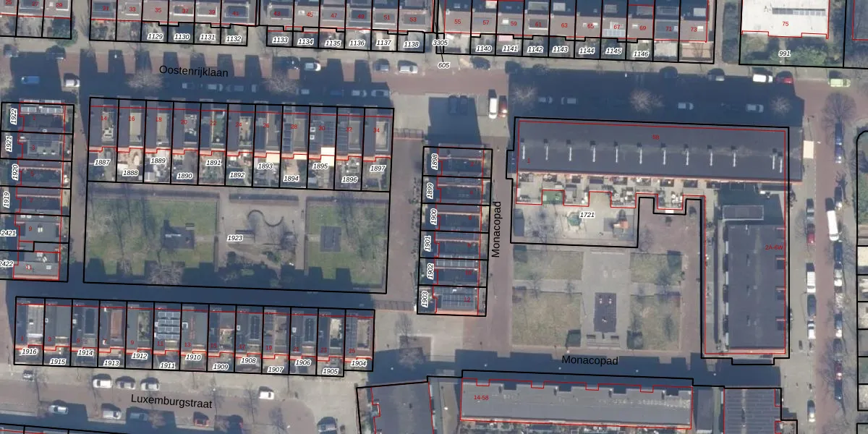Select parcel 991 label
Viewport: 868px width, 434px height.
tap(785, 54)
